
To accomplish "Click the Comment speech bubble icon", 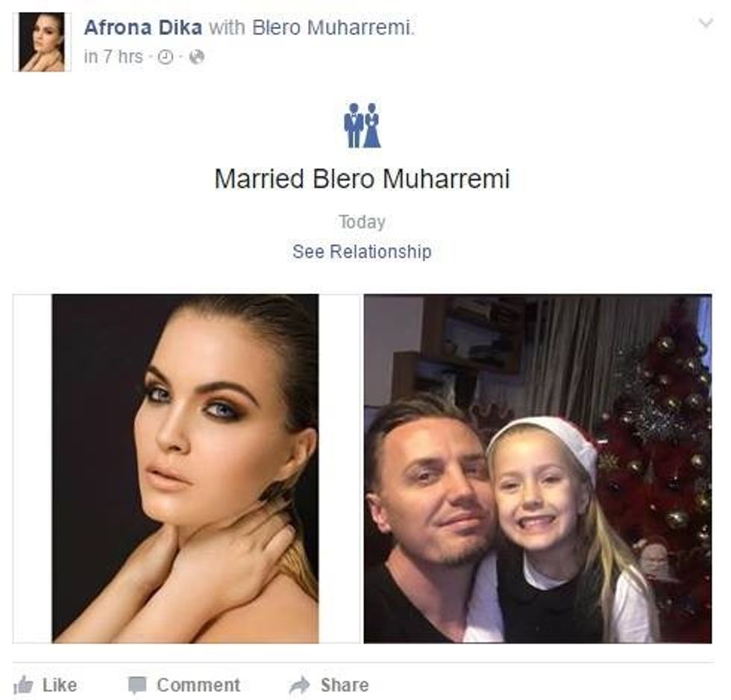I will coord(137,685).
